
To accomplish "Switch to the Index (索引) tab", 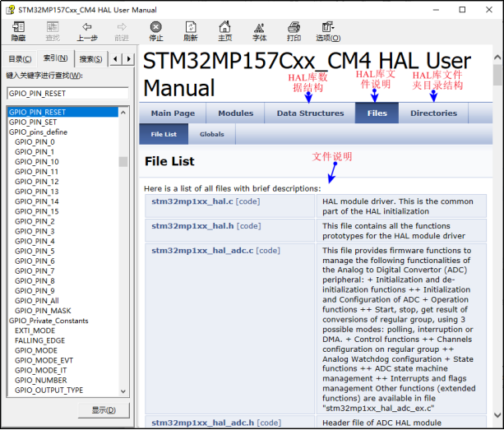I will click(x=55, y=58).
